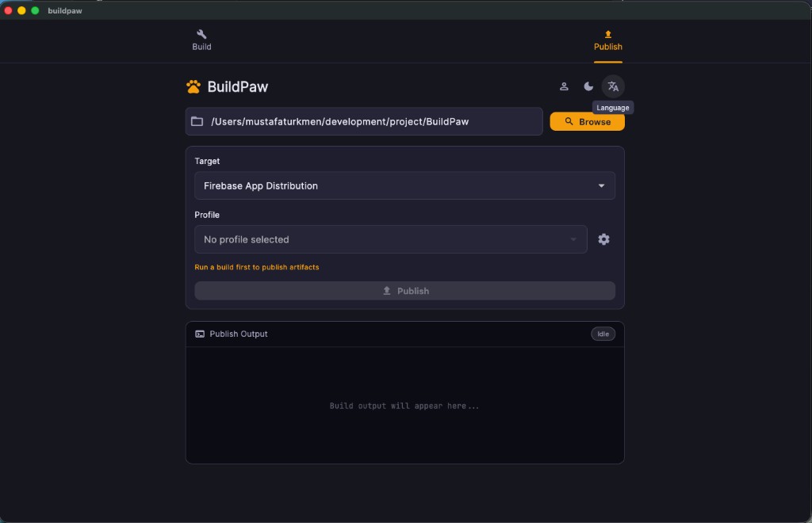Open the No profile selected dropdown
The image size is (812, 523).
pyautogui.click(x=390, y=239)
